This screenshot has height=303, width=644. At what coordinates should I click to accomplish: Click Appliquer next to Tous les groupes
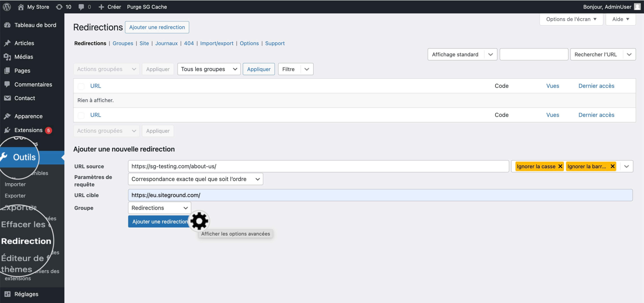259,69
